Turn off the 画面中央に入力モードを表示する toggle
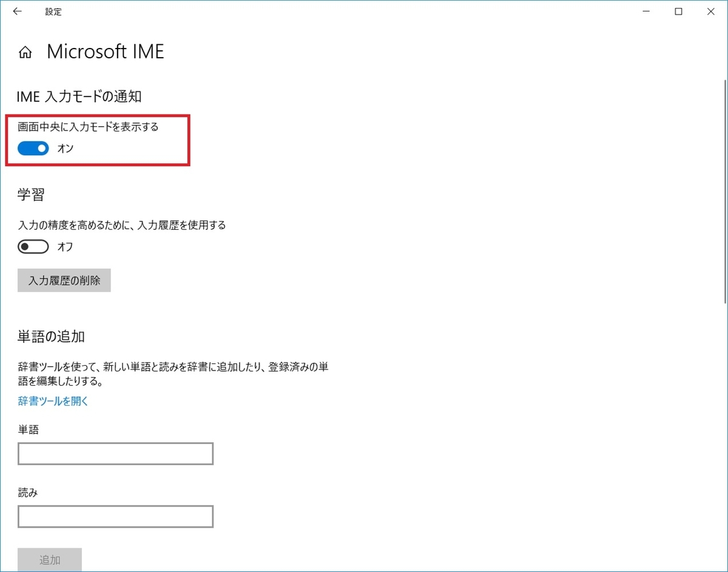 pos(33,148)
